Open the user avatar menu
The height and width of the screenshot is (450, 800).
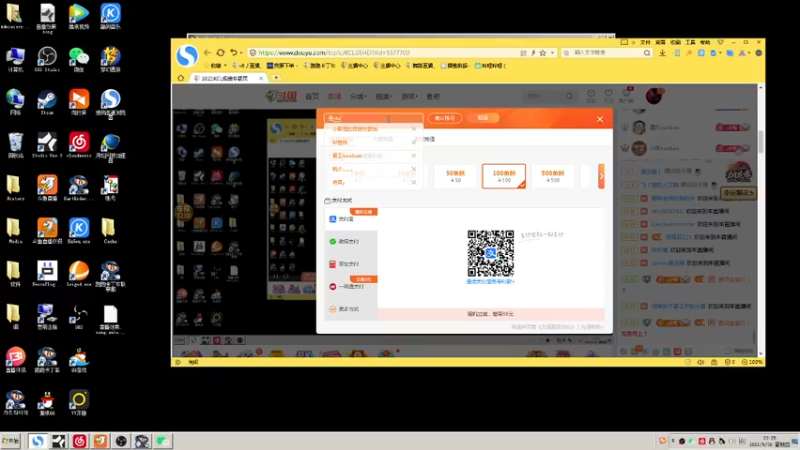point(654,95)
